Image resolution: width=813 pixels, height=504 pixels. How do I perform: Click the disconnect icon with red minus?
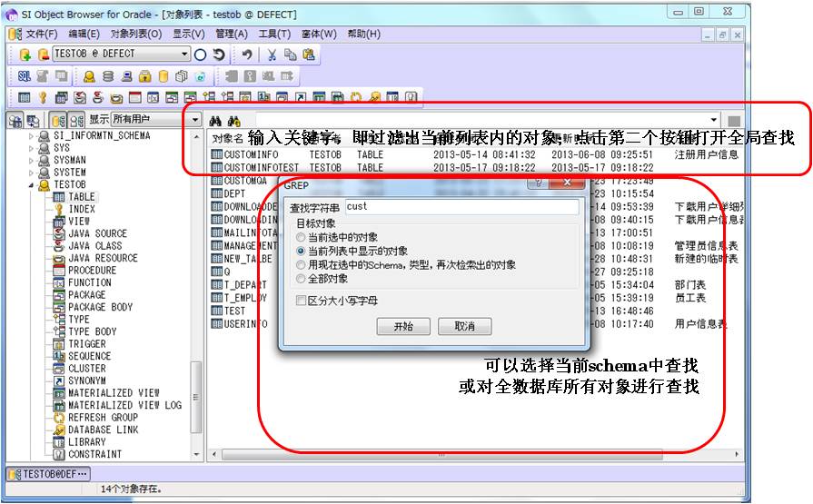pyautogui.click(x=44, y=54)
